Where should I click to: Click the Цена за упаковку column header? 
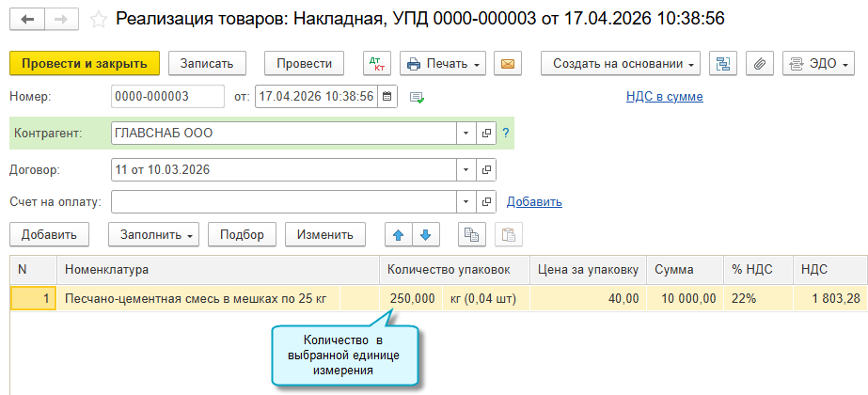(x=589, y=270)
